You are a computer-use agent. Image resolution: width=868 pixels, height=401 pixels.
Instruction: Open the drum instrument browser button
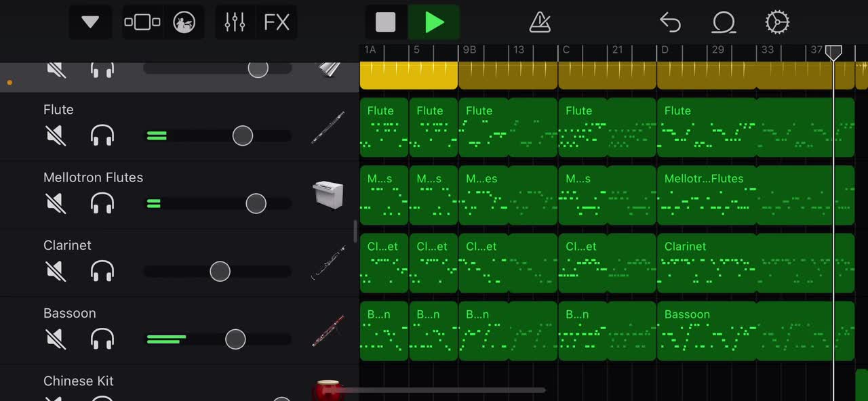point(184,22)
